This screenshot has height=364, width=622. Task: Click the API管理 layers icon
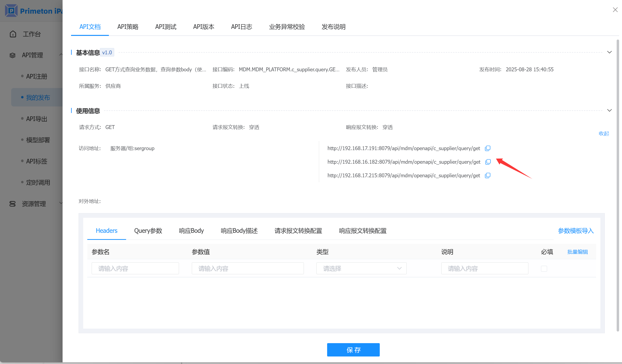(x=12, y=55)
